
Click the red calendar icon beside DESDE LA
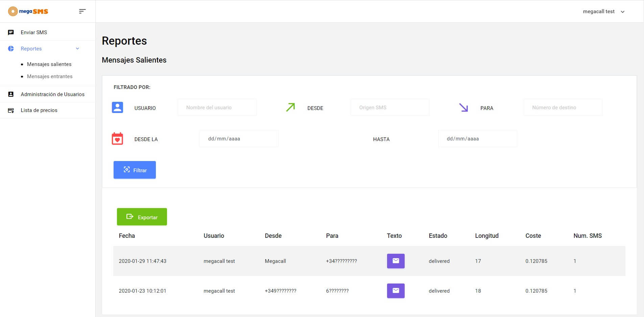click(117, 139)
